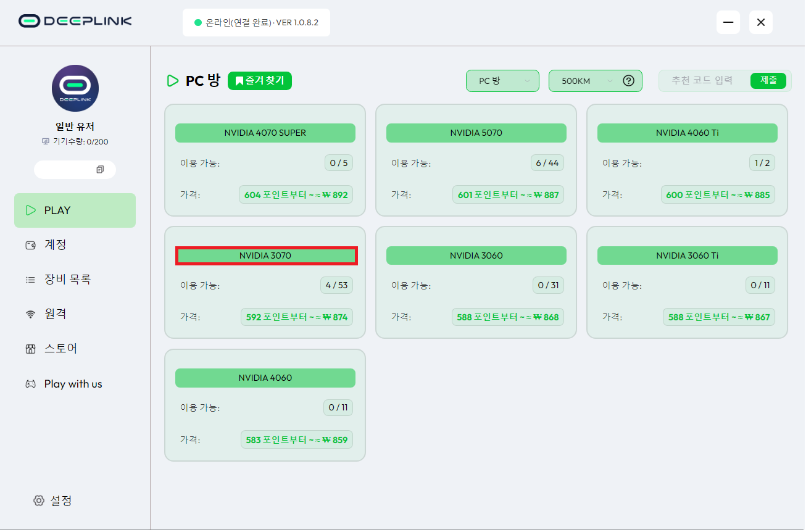
Task: Expand the 500KM distance dropdown
Action: 586,81
